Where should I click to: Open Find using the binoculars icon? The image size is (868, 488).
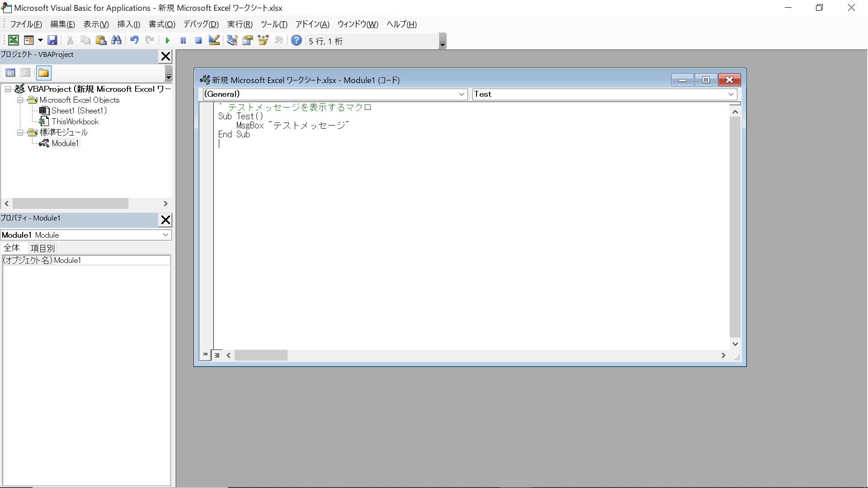[117, 40]
